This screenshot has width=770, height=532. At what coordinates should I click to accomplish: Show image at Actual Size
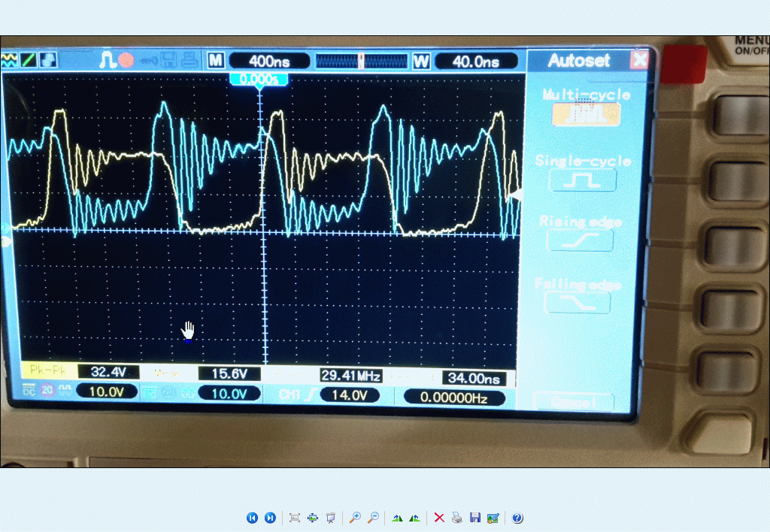[313, 518]
